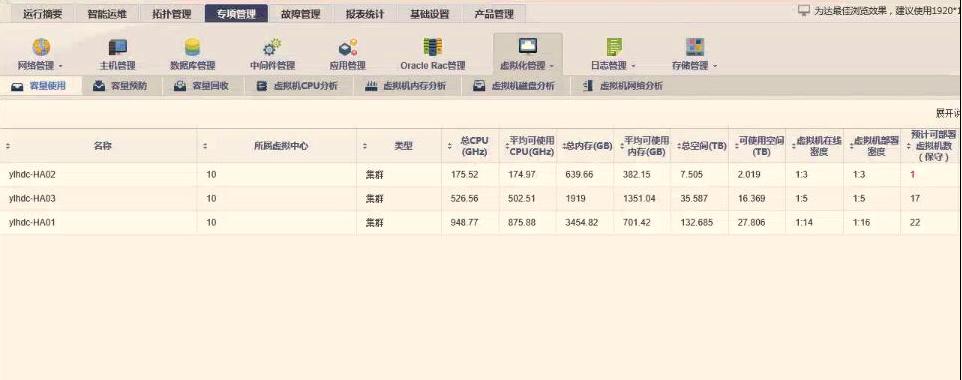This screenshot has width=962, height=380.
Task: Click the 存储管理 grid icon
Action: coord(695,47)
